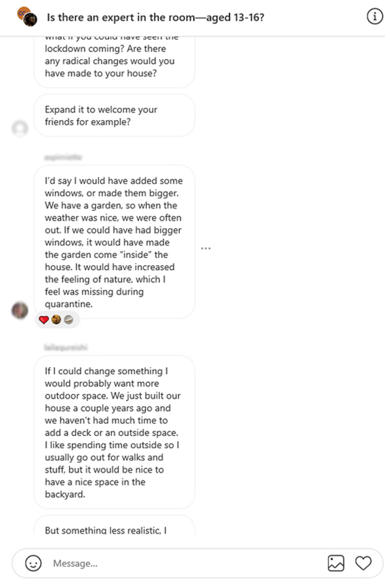The image size is (385, 588).
Task: Click the second reaction emoji under quarantine message
Action: click(x=56, y=320)
